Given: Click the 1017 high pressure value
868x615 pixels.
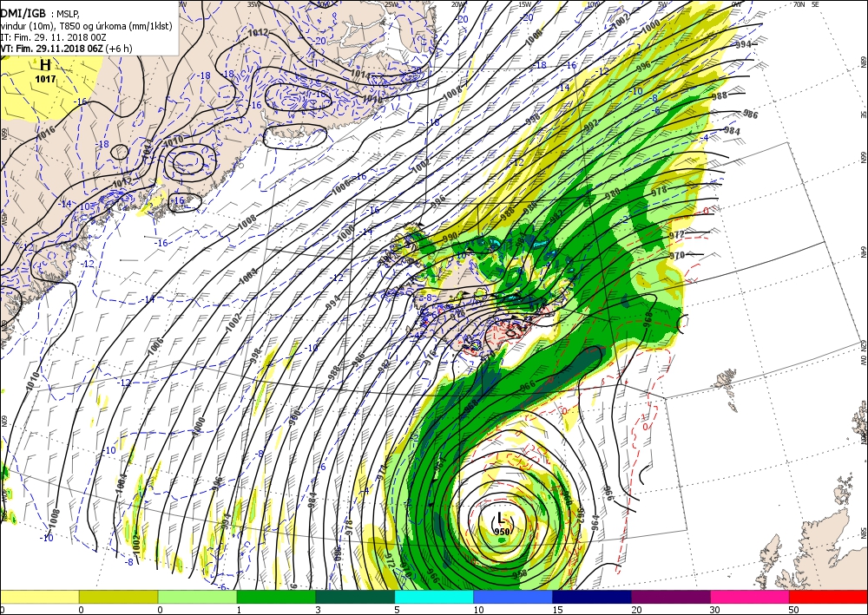Looking at the screenshot, I should (45, 79).
